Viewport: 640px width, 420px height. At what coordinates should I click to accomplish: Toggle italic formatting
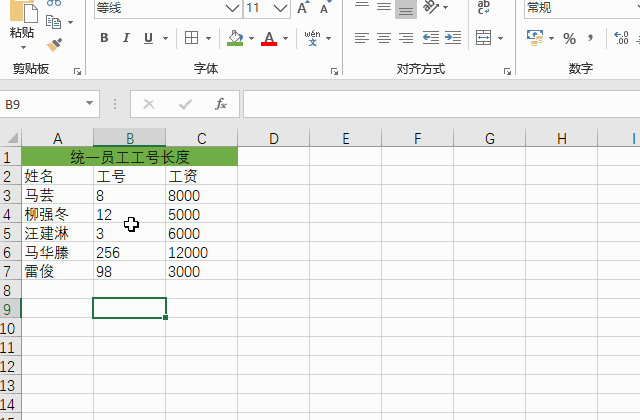[126, 39]
